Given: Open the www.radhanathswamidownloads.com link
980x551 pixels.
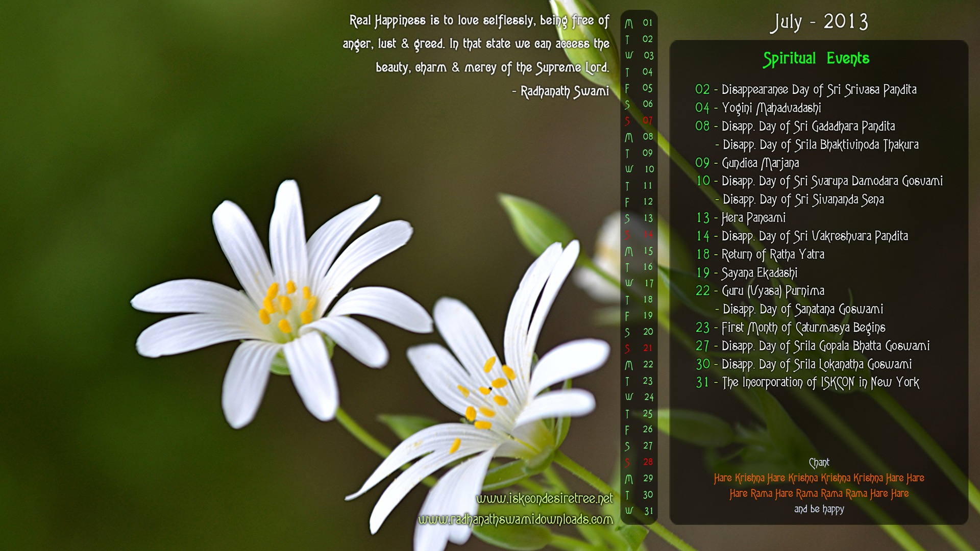Looking at the screenshot, I should (516, 519).
